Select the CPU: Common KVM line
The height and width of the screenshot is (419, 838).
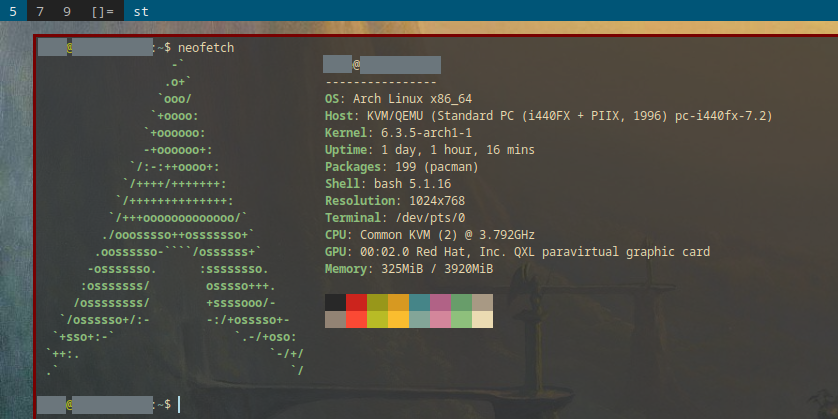click(x=430, y=235)
